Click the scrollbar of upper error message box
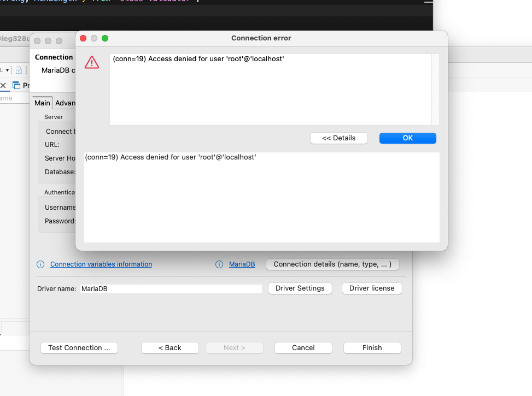Screen dimensions: 532x396 (435, 90)
